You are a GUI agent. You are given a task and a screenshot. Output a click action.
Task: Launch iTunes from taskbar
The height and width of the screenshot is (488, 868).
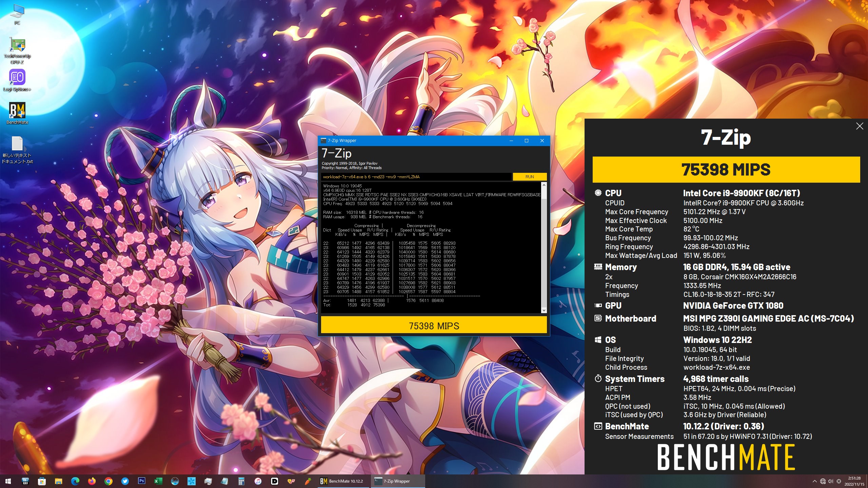pos(258,481)
